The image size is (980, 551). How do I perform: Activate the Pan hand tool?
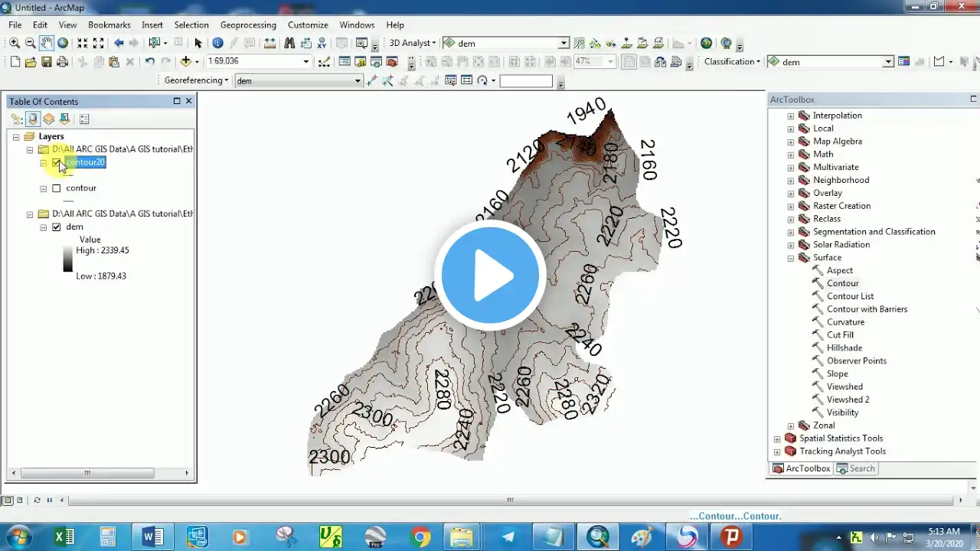(46, 43)
